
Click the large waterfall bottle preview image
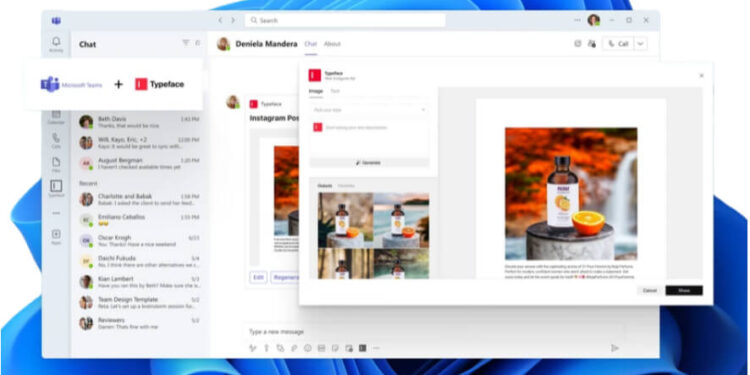click(571, 194)
